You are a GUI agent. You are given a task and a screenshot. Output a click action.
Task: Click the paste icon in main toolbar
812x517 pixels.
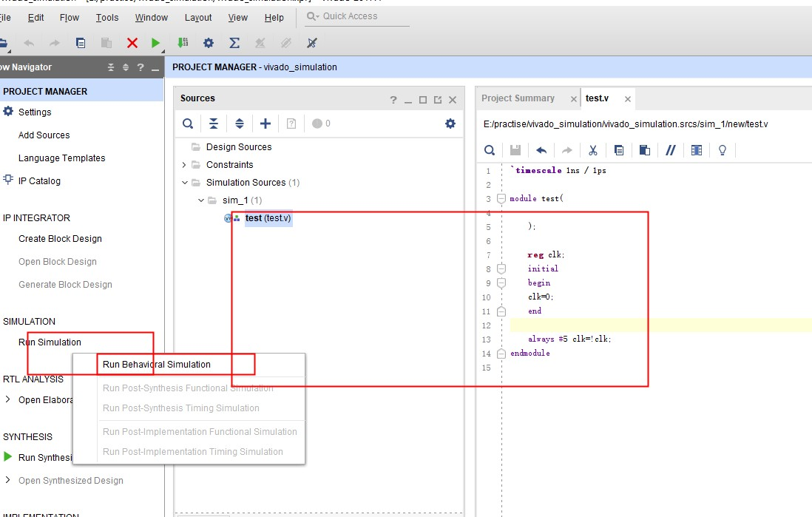(106, 43)
